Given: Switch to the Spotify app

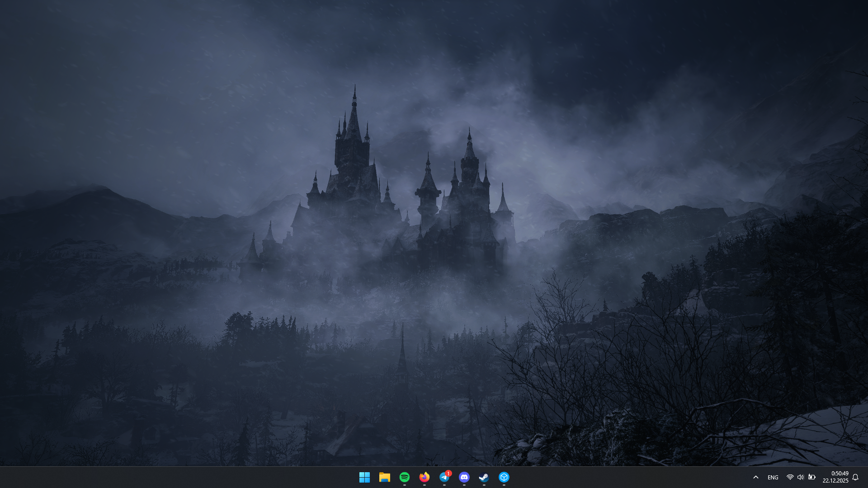Looking at the screenshot, I should 404,477.
